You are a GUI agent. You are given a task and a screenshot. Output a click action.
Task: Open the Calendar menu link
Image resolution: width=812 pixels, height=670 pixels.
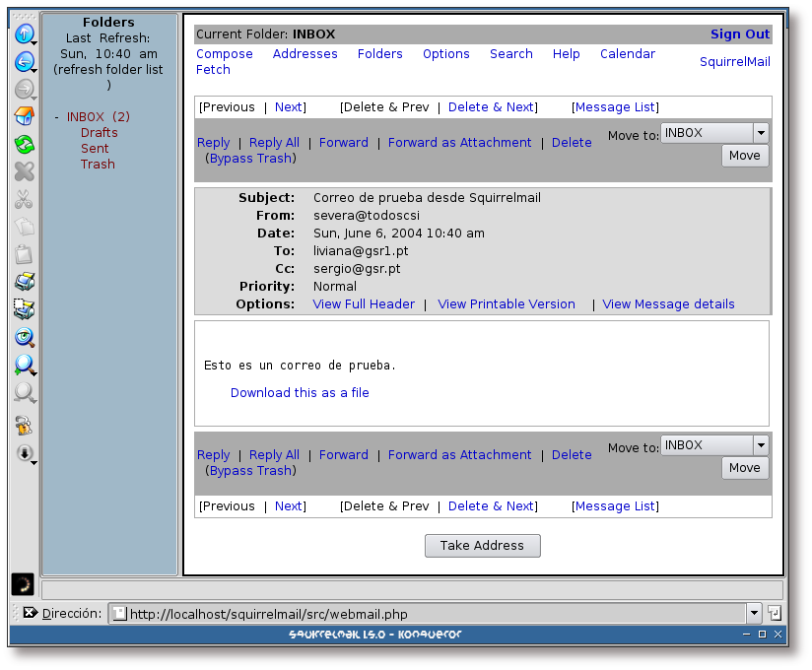[627, 54]
